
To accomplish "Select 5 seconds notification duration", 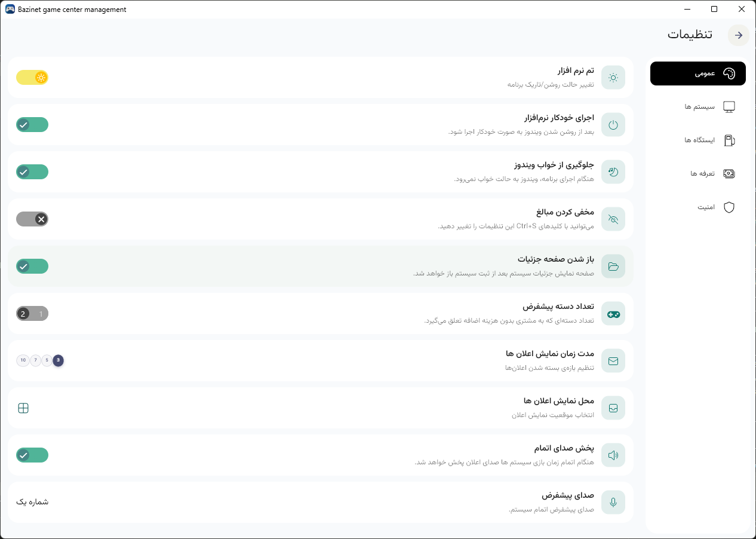I will (47, 360).
